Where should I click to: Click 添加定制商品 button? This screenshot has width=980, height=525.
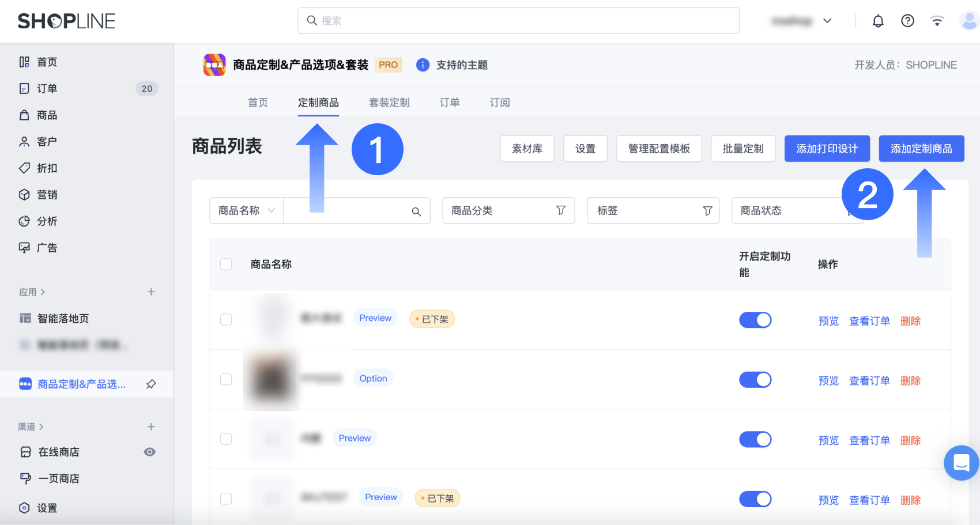(x=921, y=149)
